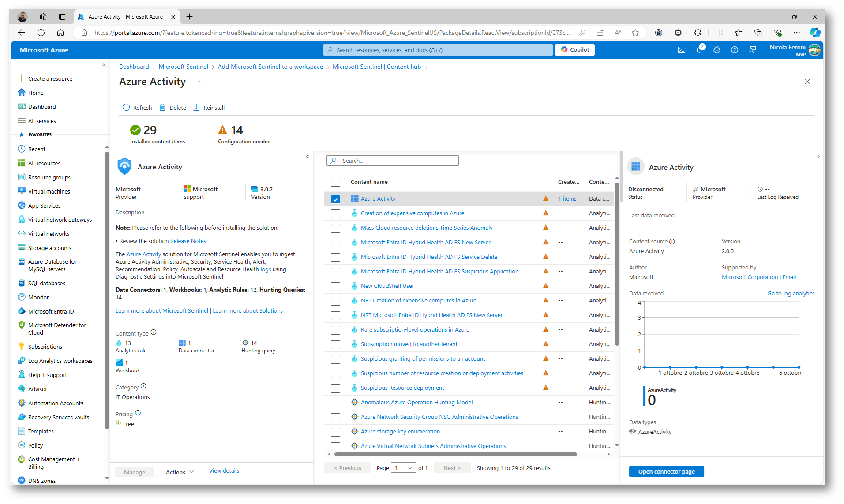Click the warning icon on Rare subscription-level operations row
Screen dimensions: 844x504
click(x=546, y=329)
